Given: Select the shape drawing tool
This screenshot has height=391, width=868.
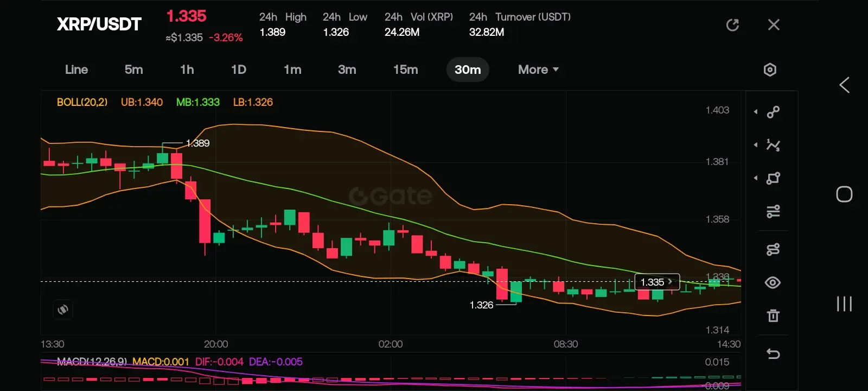Looking at the screenshot, I should (773, 178).
